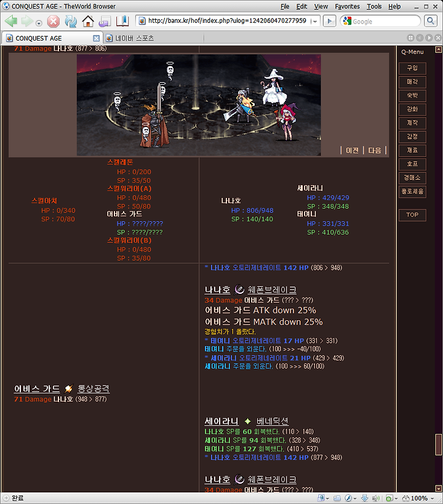Viewport: 443px width, 504px height.
Task: Click the 다음 battle navigation link
Action: click(x=375, y=151)
